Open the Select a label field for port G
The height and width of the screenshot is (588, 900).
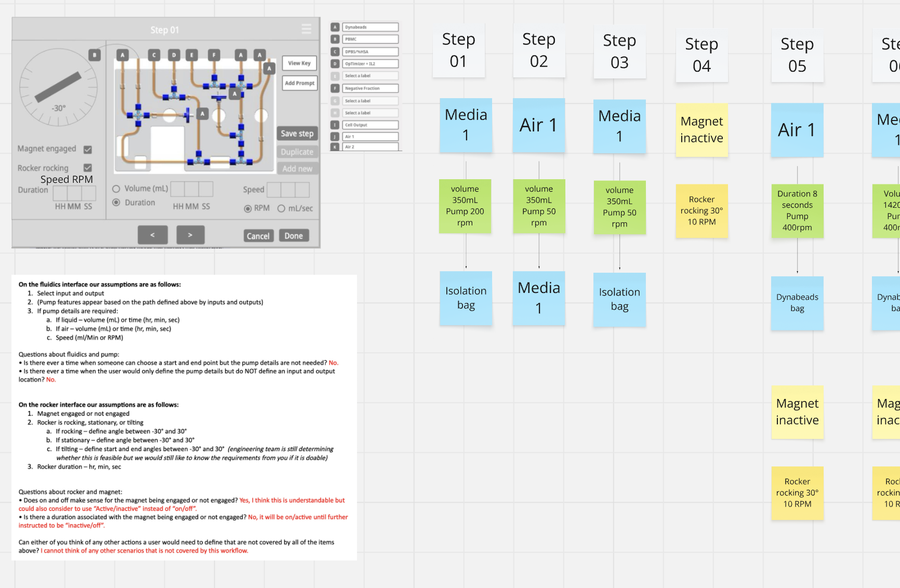click(x=370, y=100)
